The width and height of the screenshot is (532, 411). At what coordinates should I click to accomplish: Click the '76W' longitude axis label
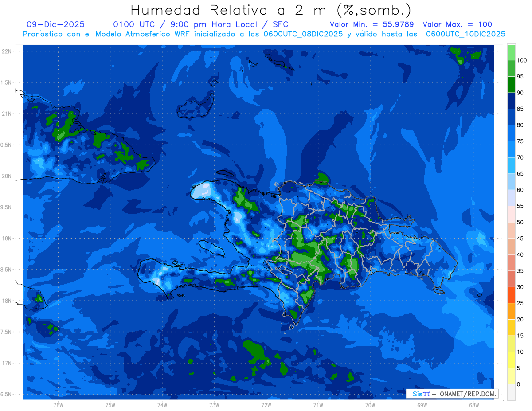pos(58,405)
